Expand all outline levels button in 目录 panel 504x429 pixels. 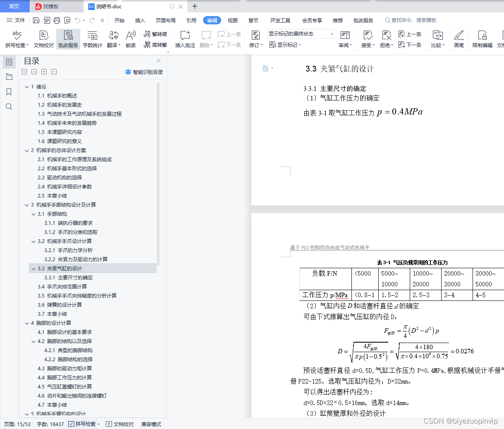pyautogui.click(x=44, y=72)
